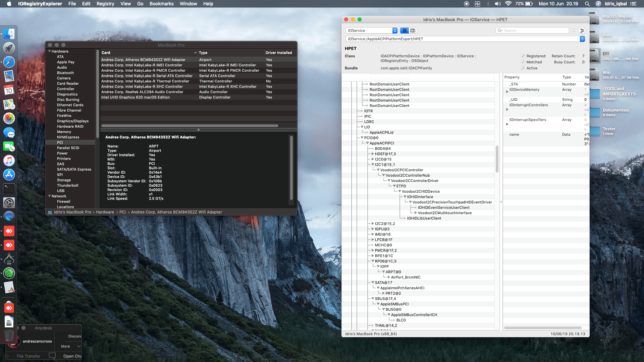The width and height of the screenshot is (644, 362).
Task: Expand the IGPU@2 tree node
Action: point(373,229)
